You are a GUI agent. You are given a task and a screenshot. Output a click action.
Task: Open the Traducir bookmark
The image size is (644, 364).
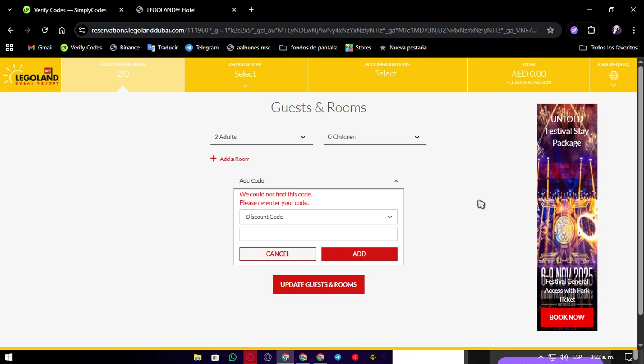tap(163, 48)
